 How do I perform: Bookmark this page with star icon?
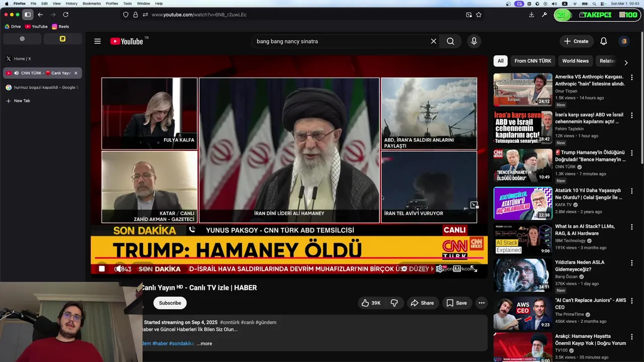click(x=478, y=15)
